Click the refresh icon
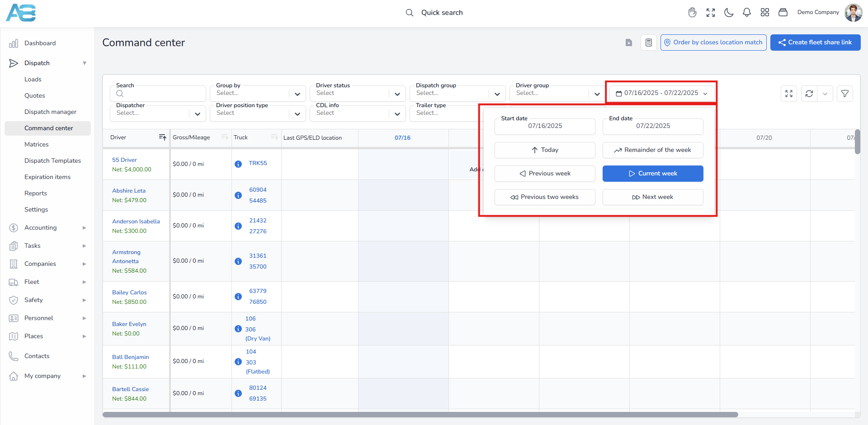The width and height of the screenshot is (868, 425). tap(809, 94)
